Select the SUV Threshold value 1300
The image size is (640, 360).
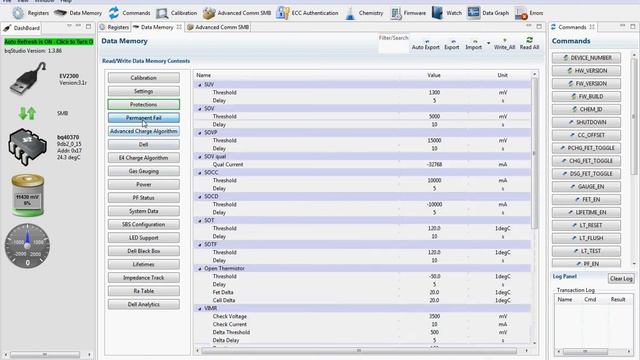tap(434, 93)
